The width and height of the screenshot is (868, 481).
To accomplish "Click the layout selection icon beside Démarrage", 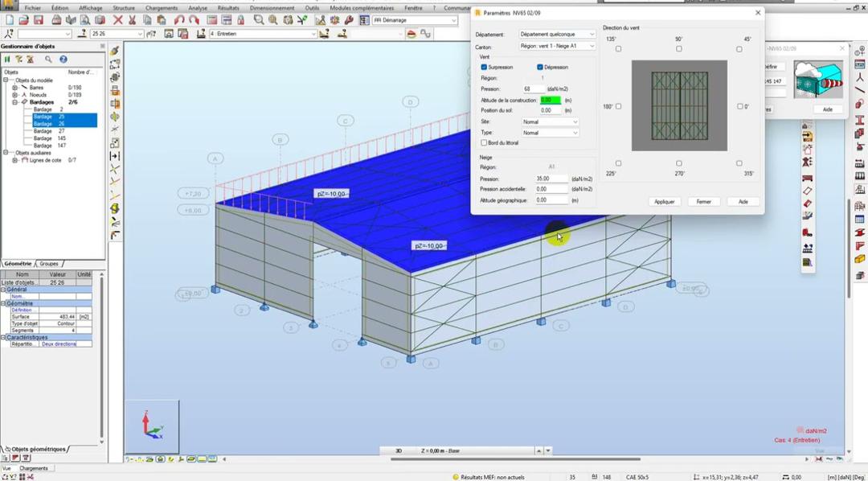I will pos(364,20).
